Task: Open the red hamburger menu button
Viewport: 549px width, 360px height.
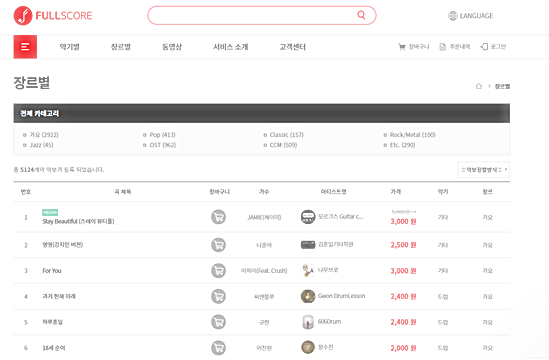Action: [x=25, y=47]
